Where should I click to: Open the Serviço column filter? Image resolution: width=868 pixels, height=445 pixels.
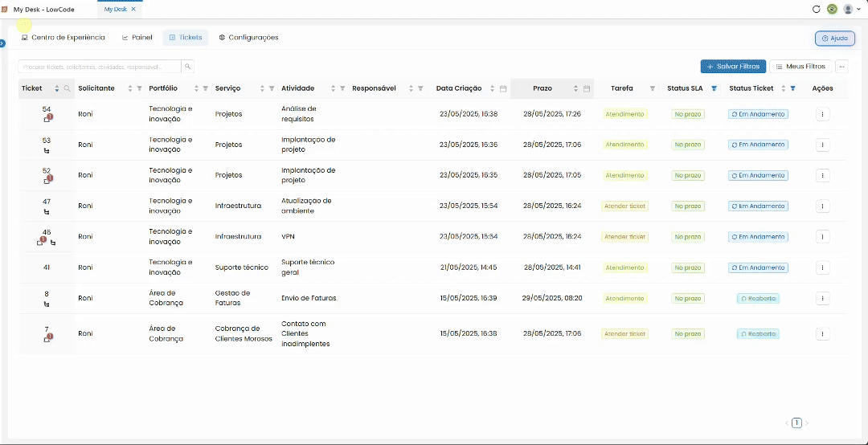pos(272,88)
